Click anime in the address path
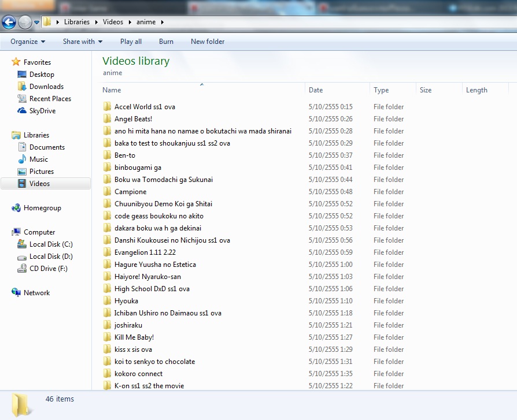Viewport: 517px width, 420px height. (146, 22)
